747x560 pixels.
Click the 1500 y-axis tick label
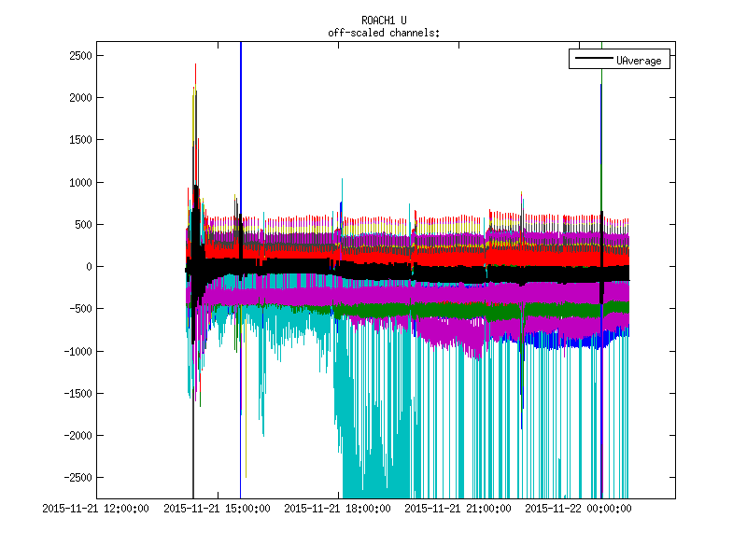(x=78, y=140)
